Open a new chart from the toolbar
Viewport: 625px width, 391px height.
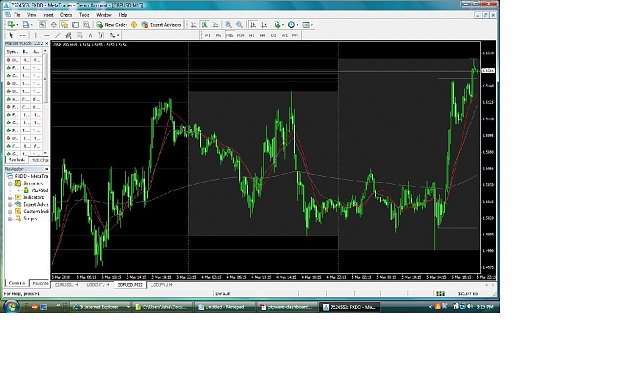[11, 25]
